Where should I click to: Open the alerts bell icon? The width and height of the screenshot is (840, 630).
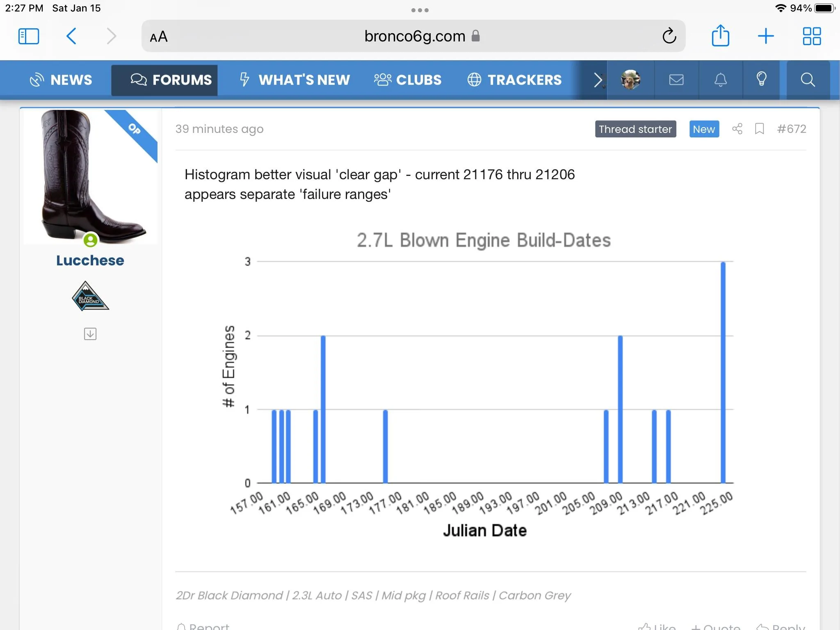(721, 80)
